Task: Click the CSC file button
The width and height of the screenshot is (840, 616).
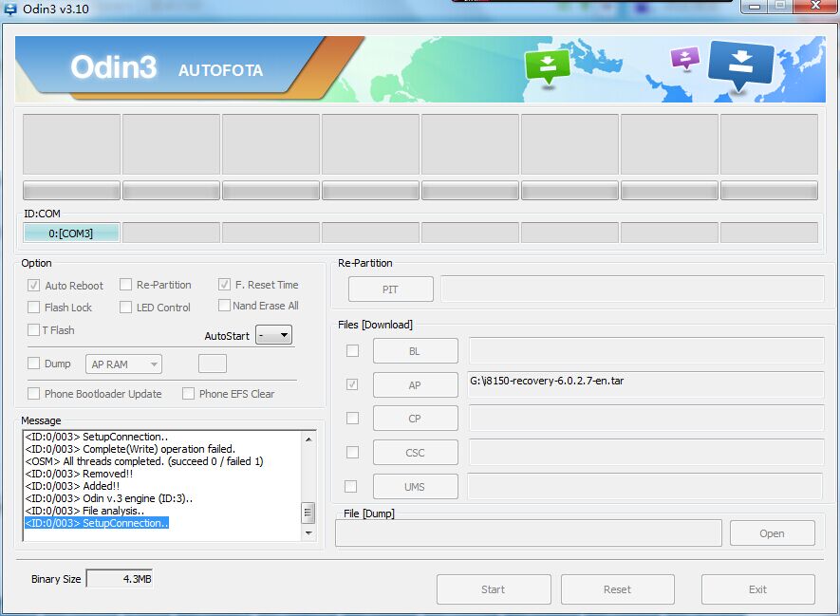Action: (415, 453)
